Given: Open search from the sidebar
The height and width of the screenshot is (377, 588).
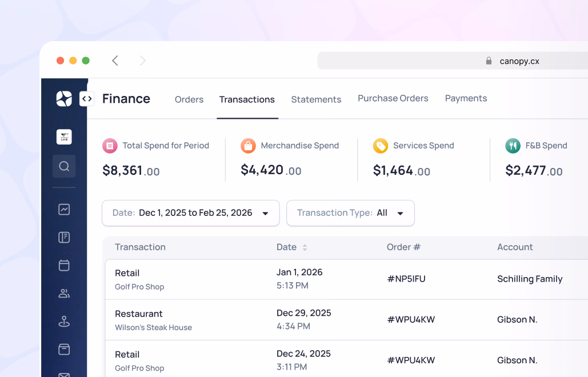Looking at the screenshot, I should coord(64,166).
